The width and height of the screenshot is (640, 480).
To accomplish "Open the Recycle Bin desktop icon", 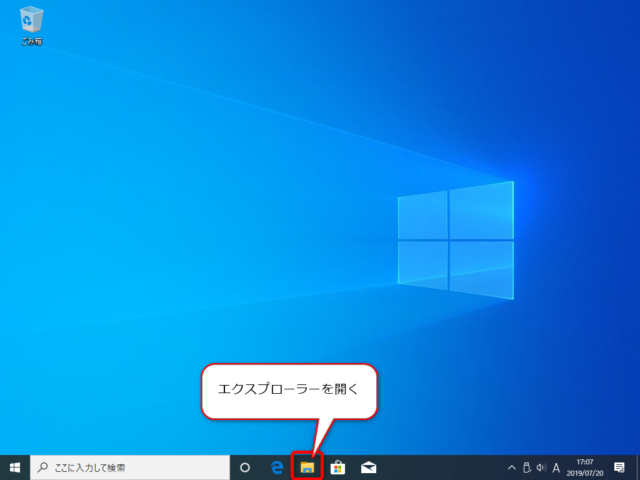I will (31, 26).
